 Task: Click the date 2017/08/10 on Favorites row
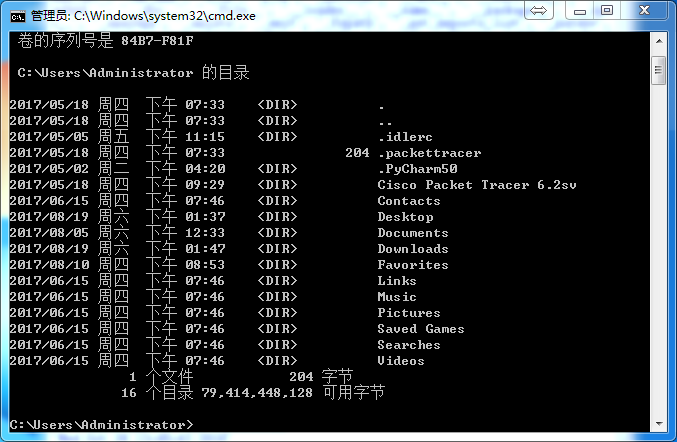49,265
